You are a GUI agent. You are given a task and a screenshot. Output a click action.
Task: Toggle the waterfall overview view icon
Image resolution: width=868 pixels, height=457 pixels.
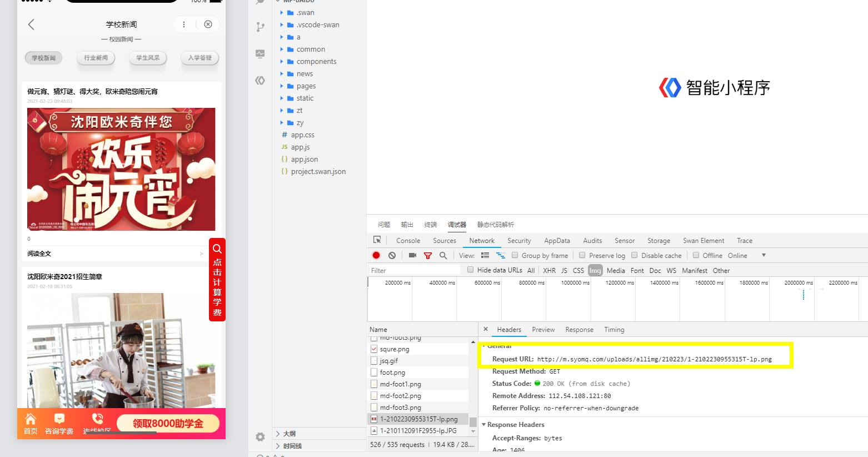click(501, 255)
